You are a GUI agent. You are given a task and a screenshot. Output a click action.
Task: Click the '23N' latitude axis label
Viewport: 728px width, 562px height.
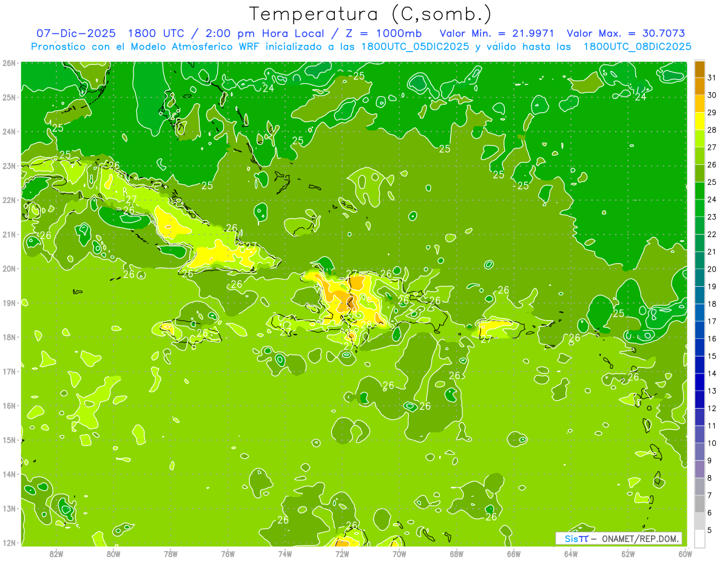9,166
